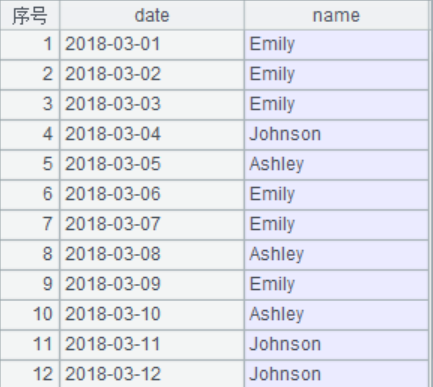433x387 pixels.
Task: Select date cell 2018-03-03
Action: click(x=152, y=105)
